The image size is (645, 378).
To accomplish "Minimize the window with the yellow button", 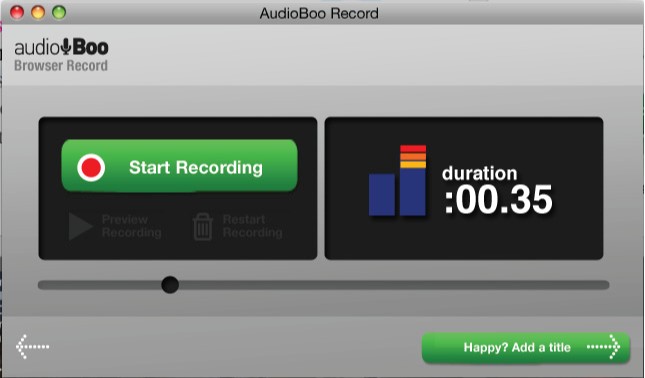I will [38, 12].
